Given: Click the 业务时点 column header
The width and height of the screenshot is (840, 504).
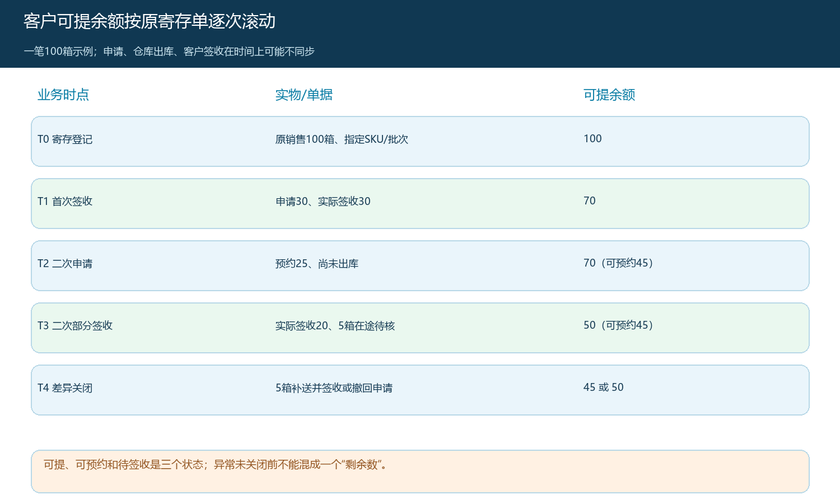Looking at the screenshot, I should pyautogui.click(x=63, y=95).
